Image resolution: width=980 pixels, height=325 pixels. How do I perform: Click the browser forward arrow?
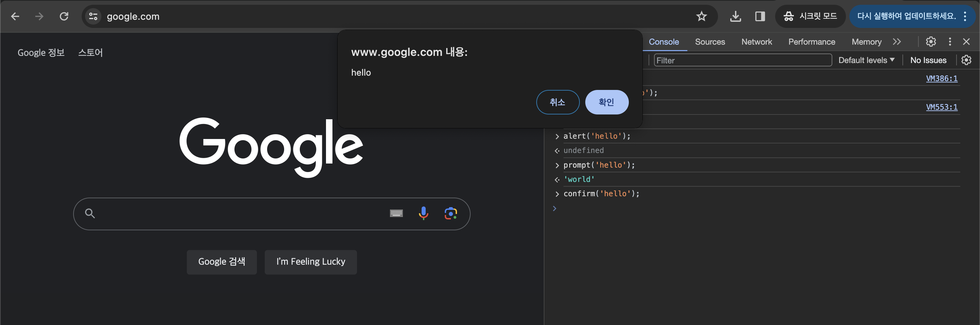click(x=39, y=16)
